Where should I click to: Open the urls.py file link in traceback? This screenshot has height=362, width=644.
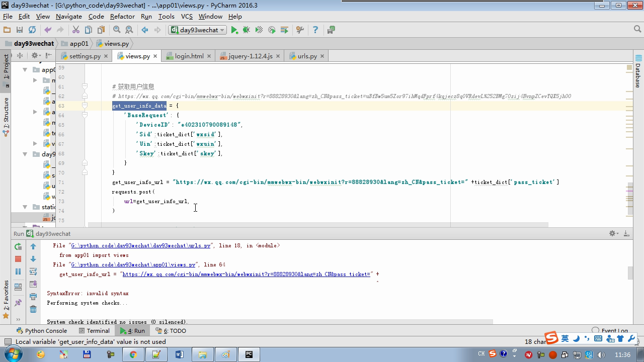coord(140,246)
